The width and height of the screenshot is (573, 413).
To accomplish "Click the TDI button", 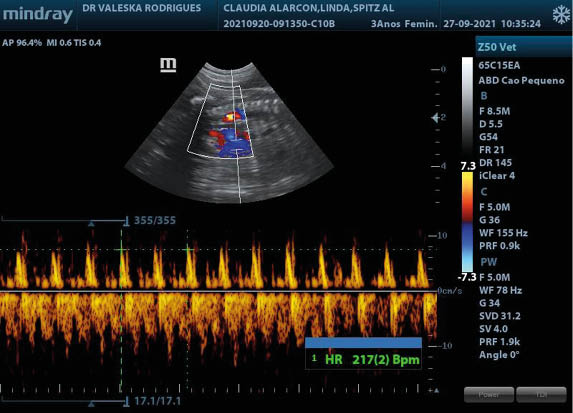I will click(x=542, y=395).
